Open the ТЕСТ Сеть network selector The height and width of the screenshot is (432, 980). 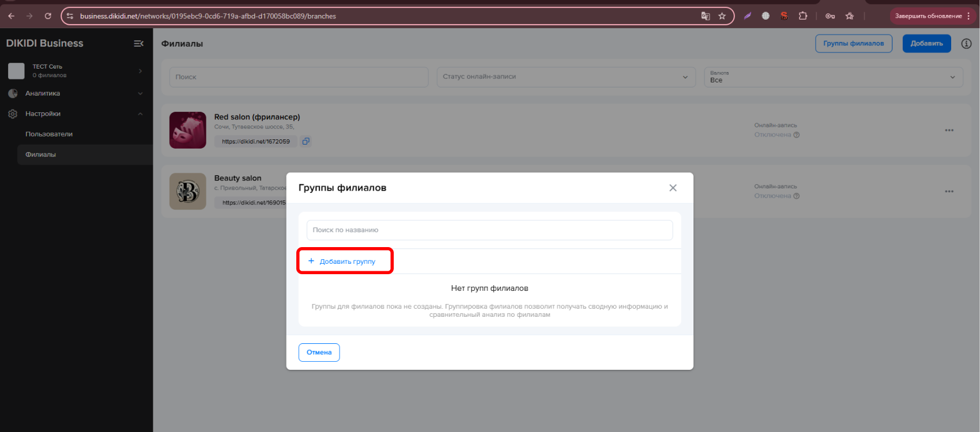pos(75,71)
